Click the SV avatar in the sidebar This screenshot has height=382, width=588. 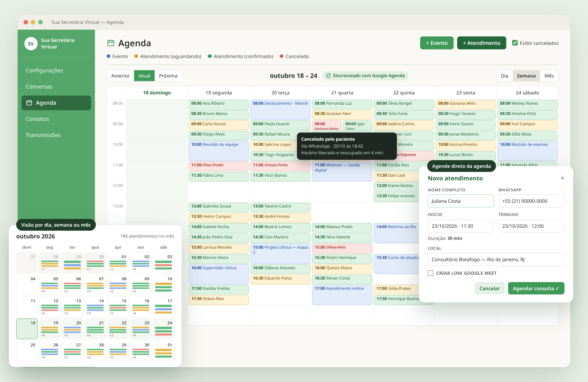point(31,44)
